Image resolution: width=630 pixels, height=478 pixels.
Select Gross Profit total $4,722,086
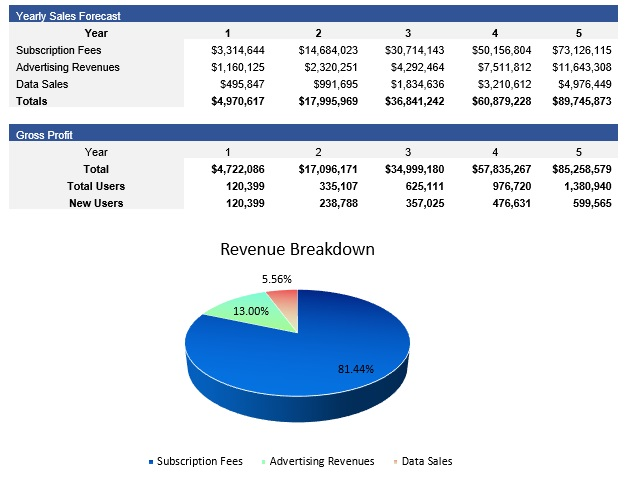click(238, 169)
